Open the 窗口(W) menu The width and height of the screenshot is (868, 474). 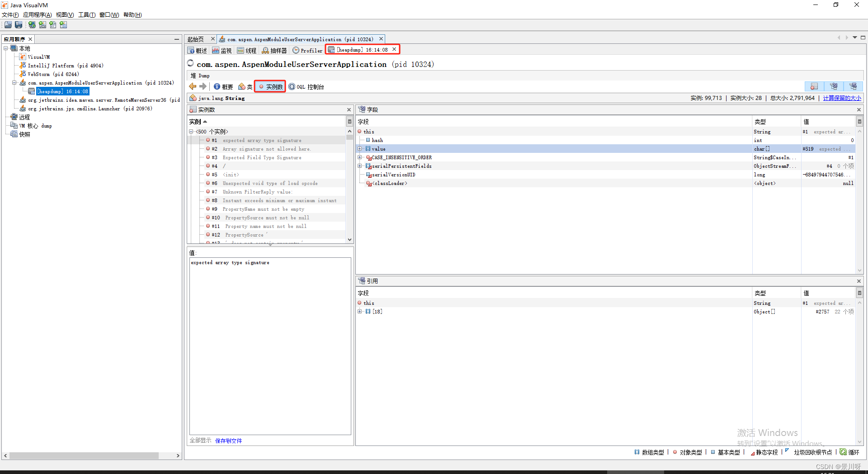click(109, 15)
